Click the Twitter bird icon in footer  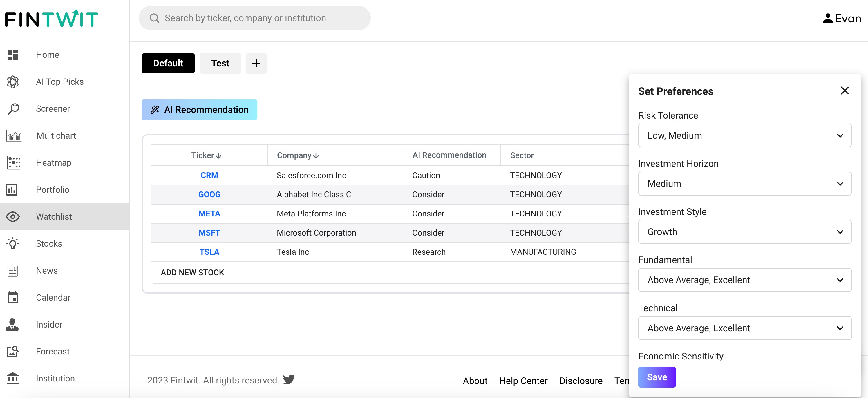point(289,379)
